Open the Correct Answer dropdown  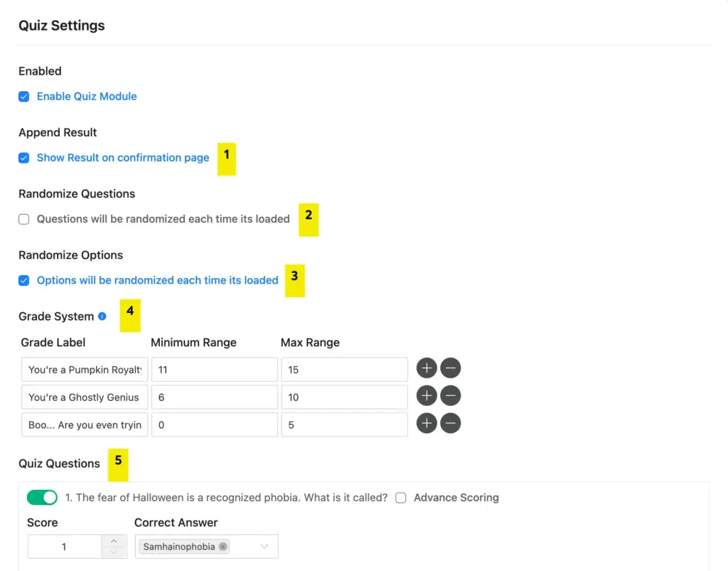coord(263,546)
